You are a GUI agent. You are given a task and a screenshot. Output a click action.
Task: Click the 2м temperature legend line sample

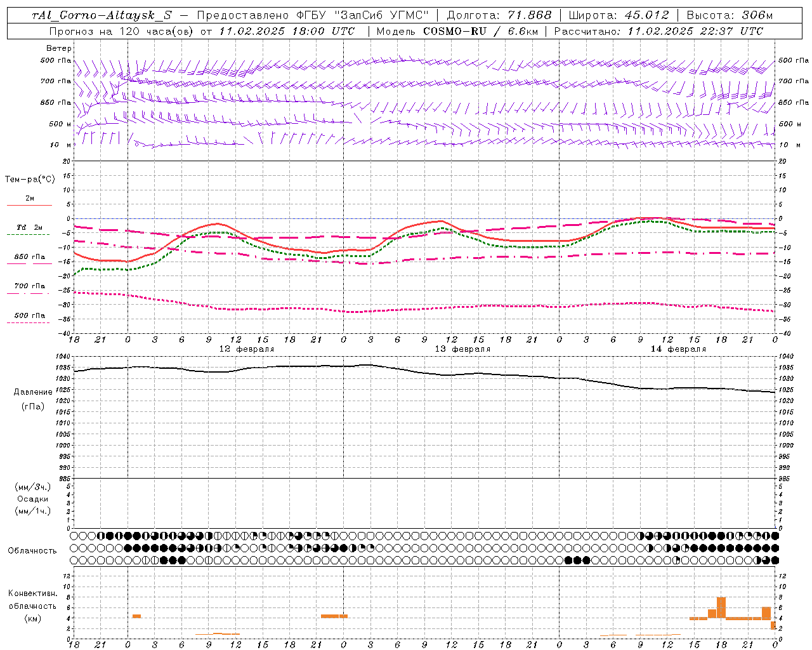coord(29,205)
